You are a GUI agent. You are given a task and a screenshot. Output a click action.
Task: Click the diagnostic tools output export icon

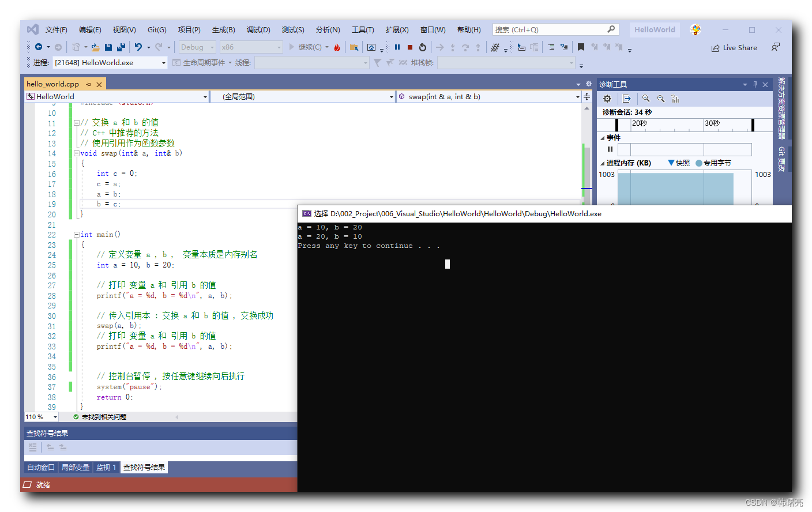[627, 99]
